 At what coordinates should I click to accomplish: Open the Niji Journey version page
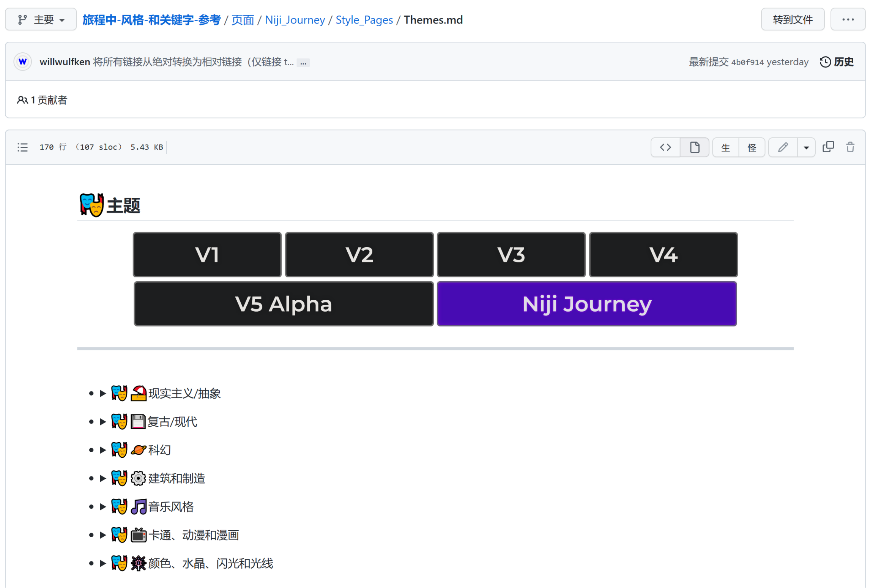(x=587, y=304)
